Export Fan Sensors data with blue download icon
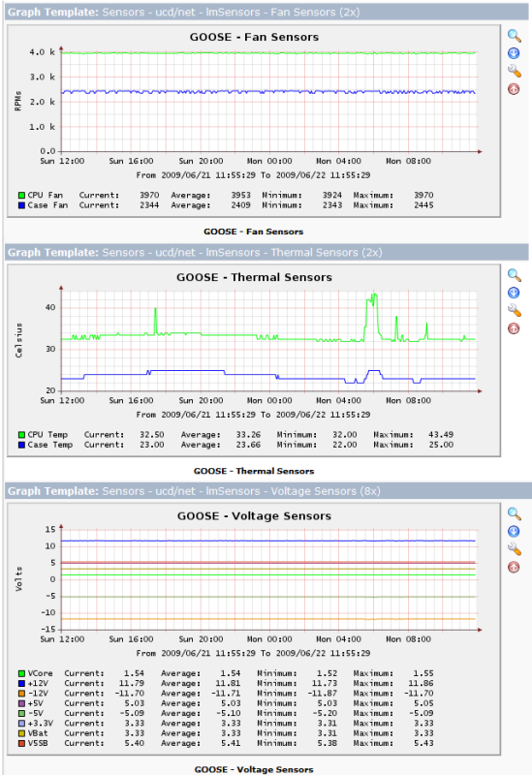The height and width of the screenshot is (775, 532). (x=514, y=53)
